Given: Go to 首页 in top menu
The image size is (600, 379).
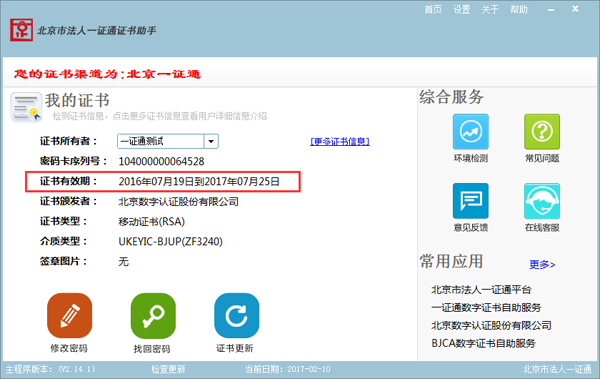Looking at the screenshot, I should pyautogui.click(x=433, y=9).
